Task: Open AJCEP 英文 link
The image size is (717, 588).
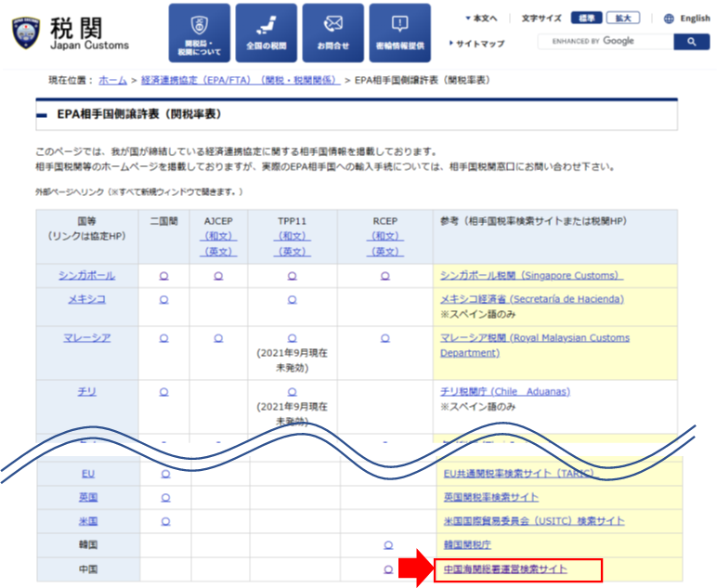Action: [x=218, y=252]
